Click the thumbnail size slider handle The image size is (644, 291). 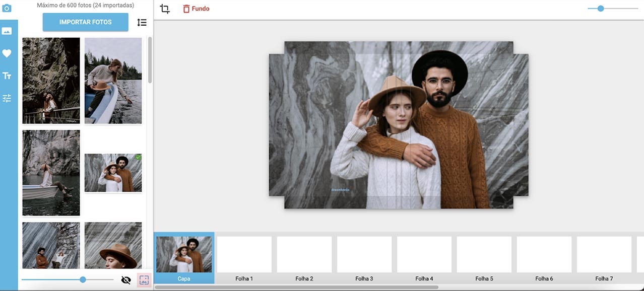pyautogui.click(x=83, y=279)
